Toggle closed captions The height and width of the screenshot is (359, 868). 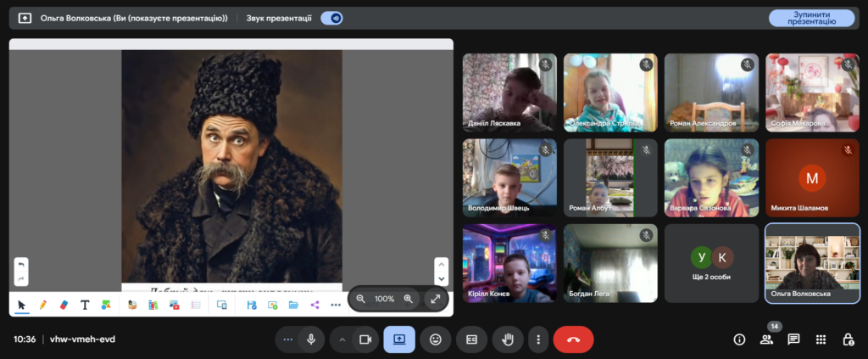click(x=472, y=339)
